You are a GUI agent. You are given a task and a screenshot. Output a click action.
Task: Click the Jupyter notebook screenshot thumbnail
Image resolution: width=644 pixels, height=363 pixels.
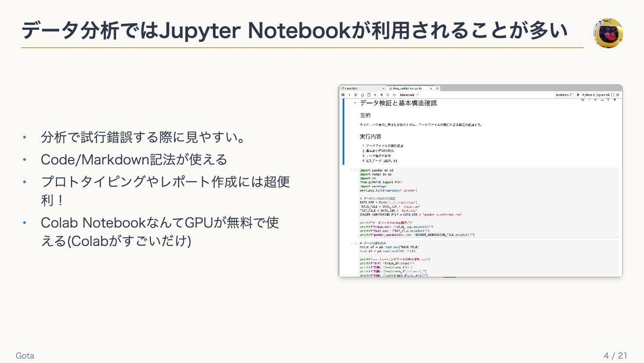(481, 181)
